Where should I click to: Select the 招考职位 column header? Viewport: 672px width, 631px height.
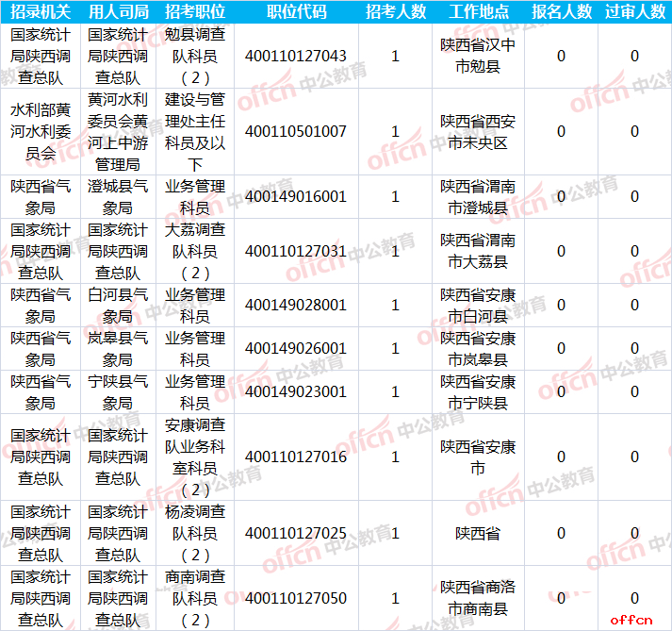pyautogui.click(x=194, y=12)
